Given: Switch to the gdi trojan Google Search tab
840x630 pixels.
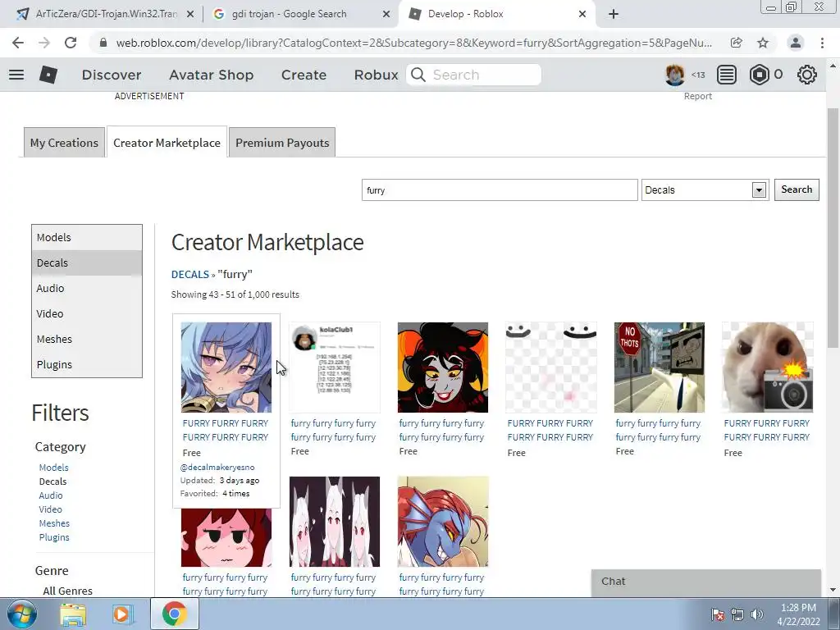Looking at the screenshot, I should [x=290, y=15].
